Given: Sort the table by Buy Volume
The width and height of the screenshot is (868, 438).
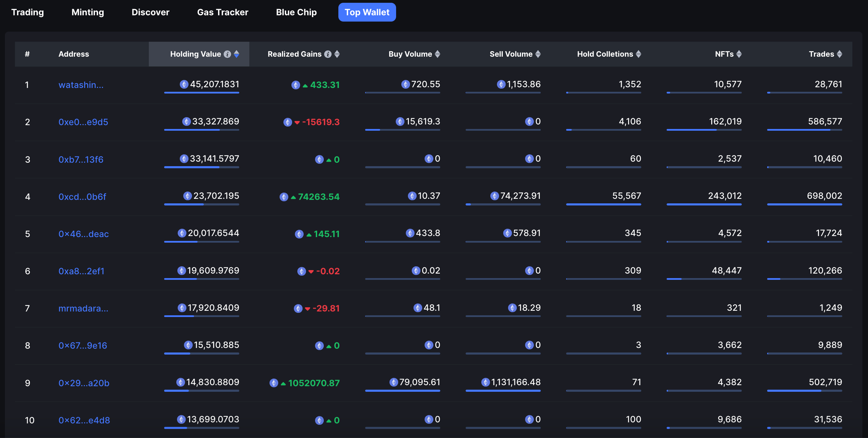Looking at the screenshot, I should coord(437,54).
